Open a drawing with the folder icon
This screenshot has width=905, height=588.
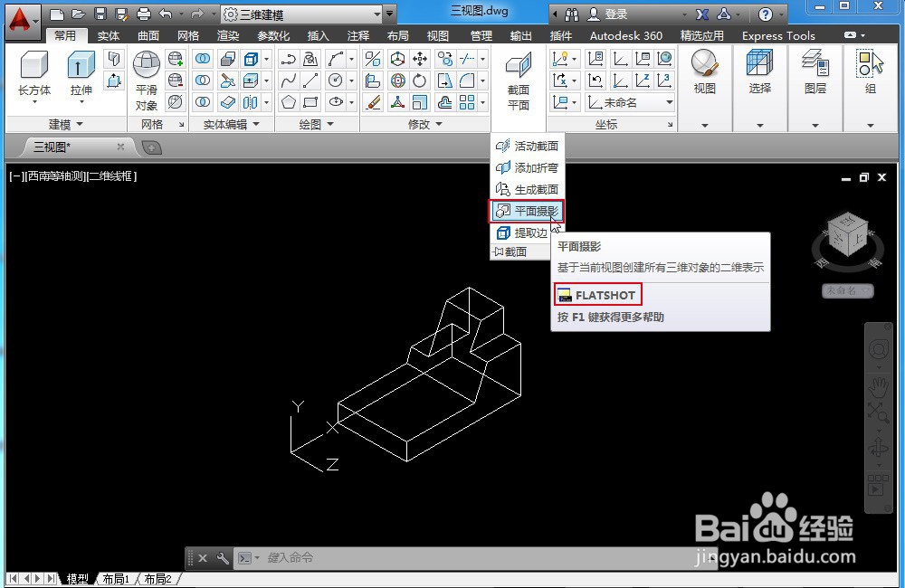pyautogui.click(x=79, y=14)
